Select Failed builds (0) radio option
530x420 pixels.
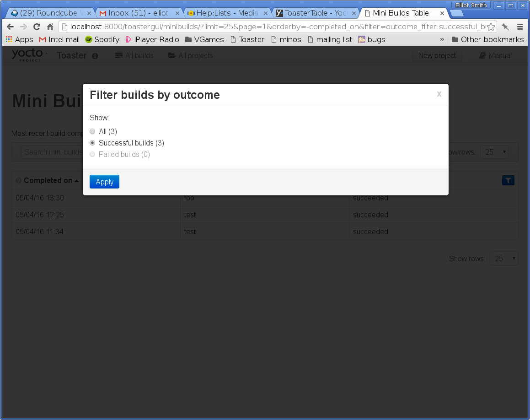click(92, 155)
